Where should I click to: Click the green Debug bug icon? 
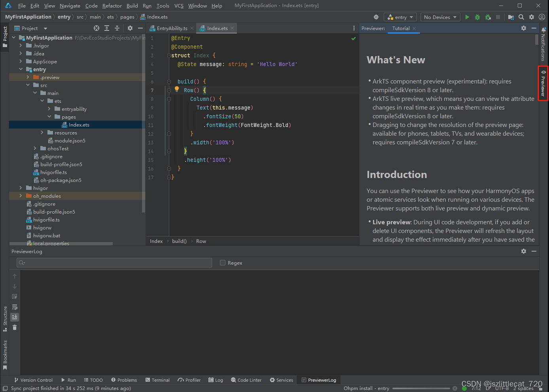pos(477,17)
